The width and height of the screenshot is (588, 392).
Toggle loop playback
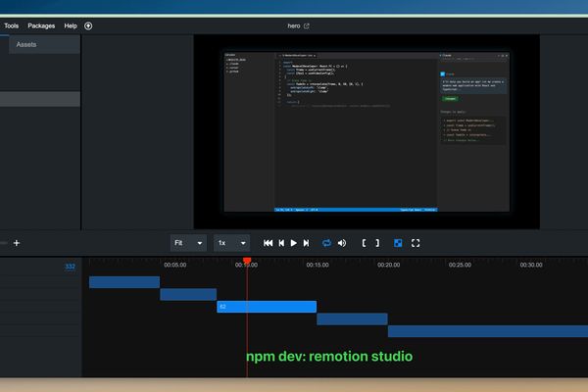[x=326, y=243]
